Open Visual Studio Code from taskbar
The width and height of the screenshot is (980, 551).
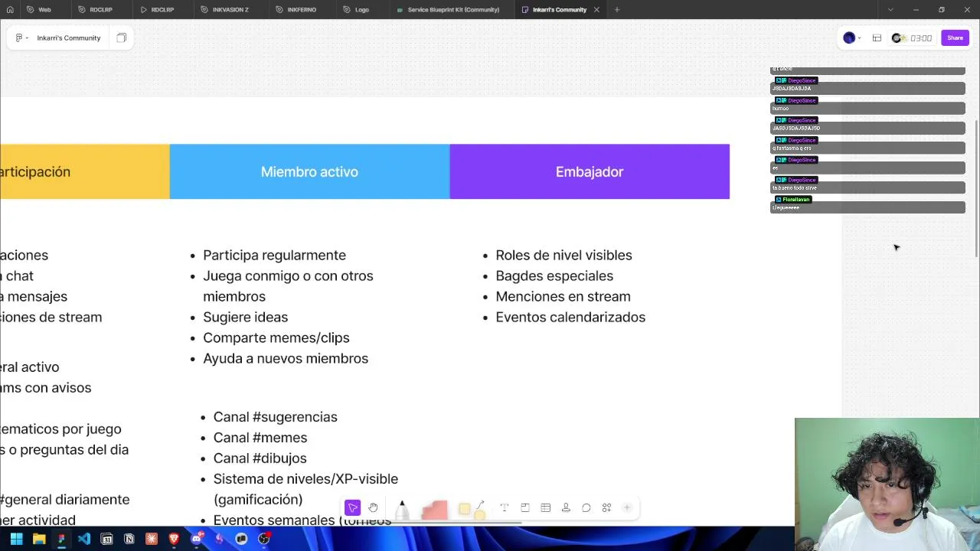click(x=83, y=539)
